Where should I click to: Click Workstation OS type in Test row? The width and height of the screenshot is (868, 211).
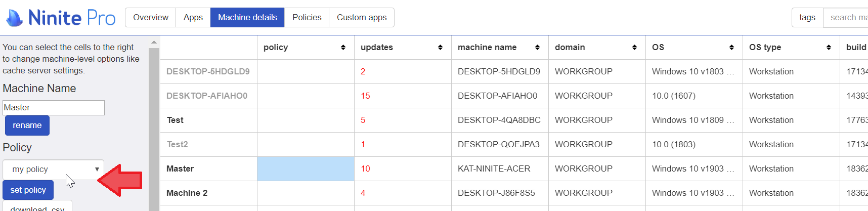coord(791,120)
